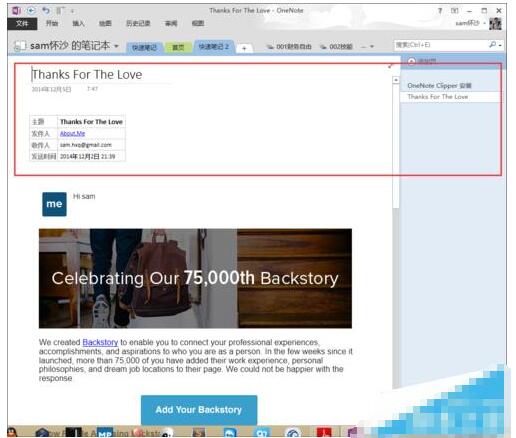The image size is (516, 438).
Task: Click the blue 'me' logo in email
Action: tap(54, 204)
